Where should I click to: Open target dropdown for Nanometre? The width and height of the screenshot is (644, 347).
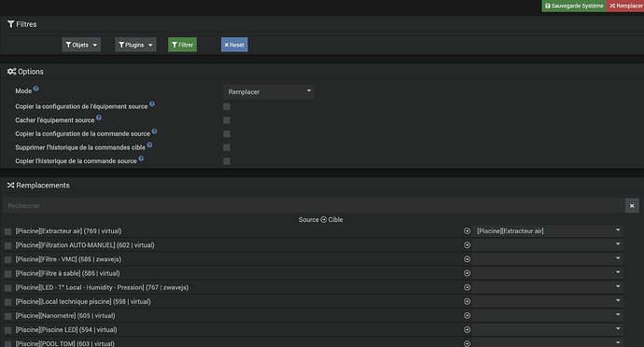[x=548, y=316]
